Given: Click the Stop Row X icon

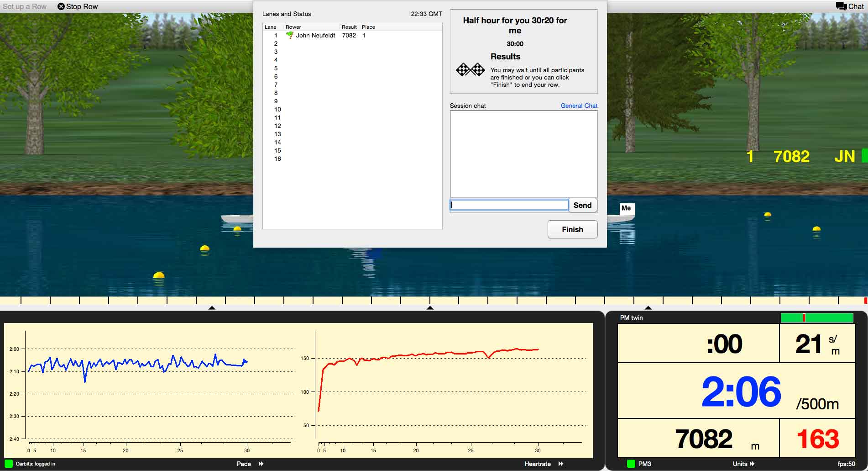Looking at the screenshot, I should (61, 6).
